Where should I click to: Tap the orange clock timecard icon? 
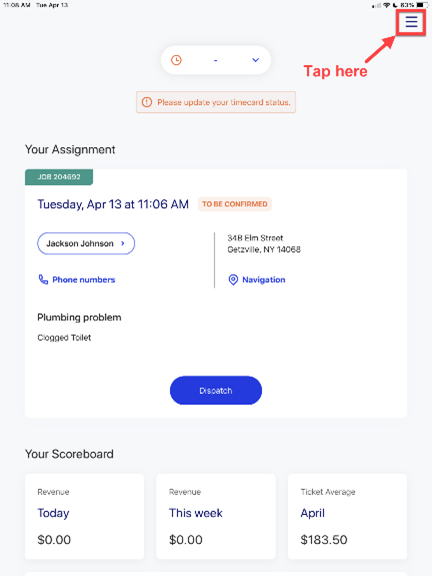[x=176, y=60]
